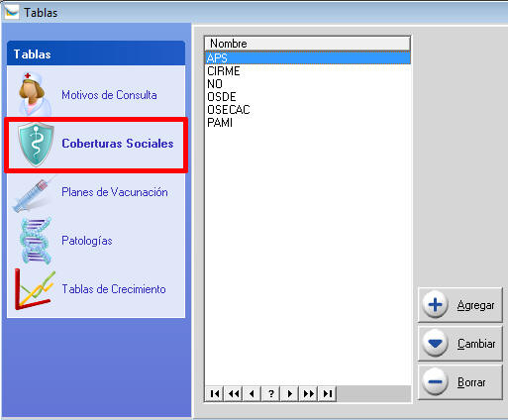Click the Nombre column header
508x420 pixels.
(x=307, y=44)
